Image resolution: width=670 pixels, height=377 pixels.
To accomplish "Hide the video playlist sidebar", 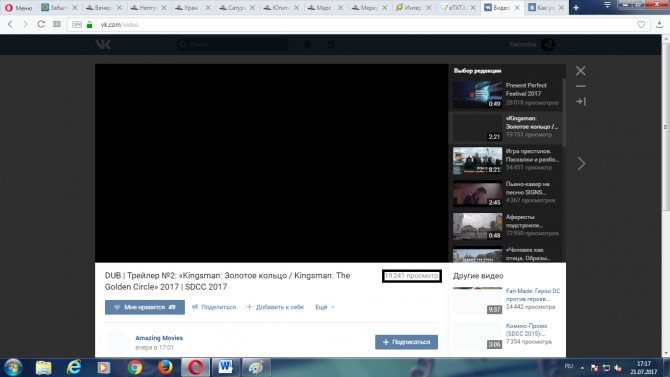I will click(581, 101).
